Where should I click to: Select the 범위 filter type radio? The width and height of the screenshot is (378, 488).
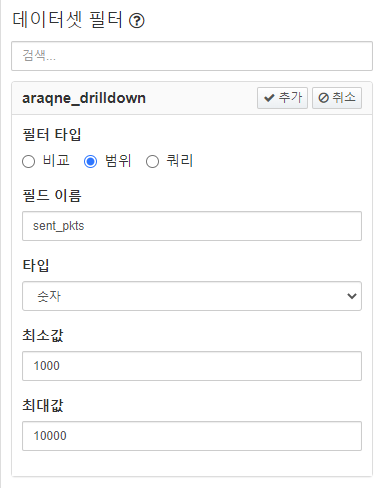click(x=90, y=162)
